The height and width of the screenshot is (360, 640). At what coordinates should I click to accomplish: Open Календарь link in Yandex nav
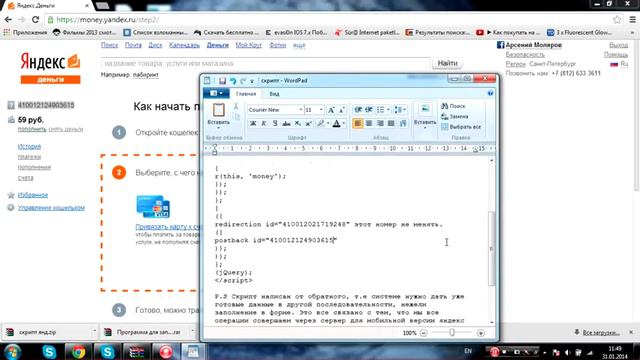pyautogui.click(x=184, y=45)
